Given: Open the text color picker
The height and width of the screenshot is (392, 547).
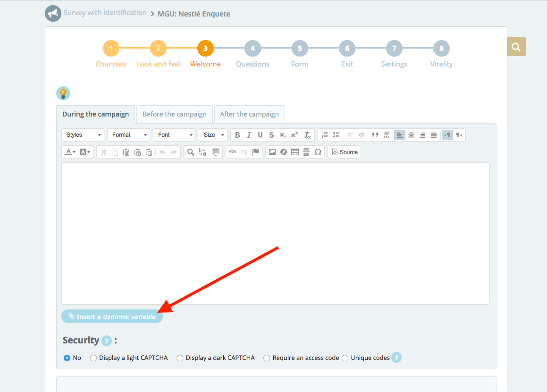Looking at the screenshot, I should coord(69,152).
